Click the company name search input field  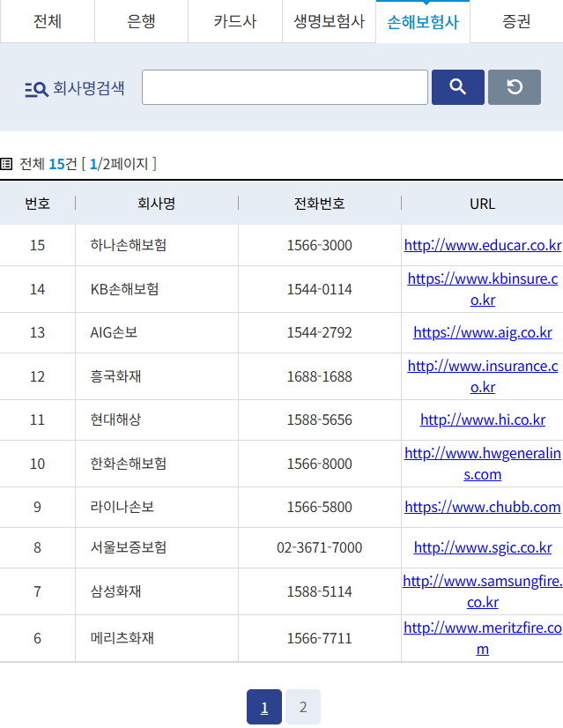(285, 87)
